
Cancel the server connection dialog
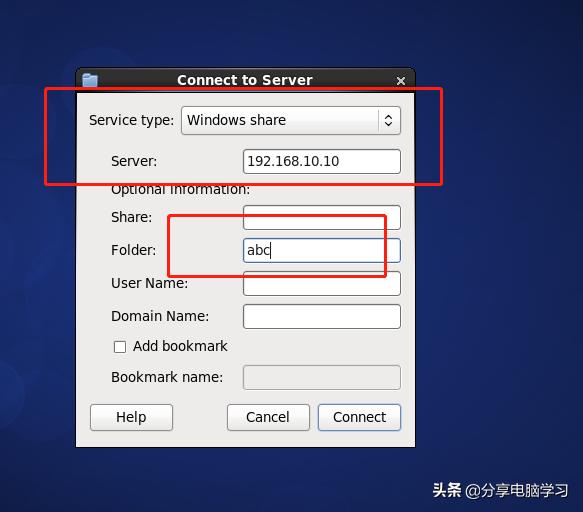coord(268,417)
